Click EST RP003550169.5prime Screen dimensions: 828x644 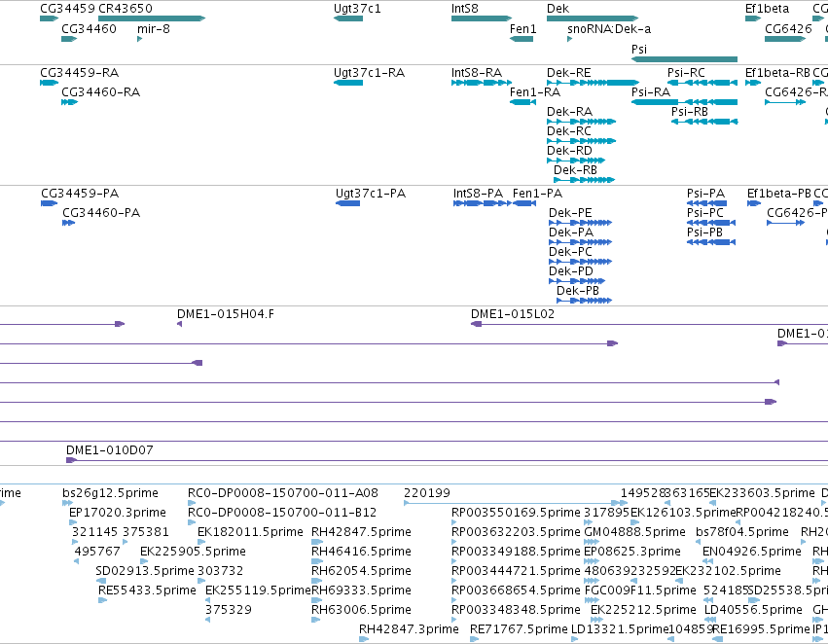click(x=454, y=522)
